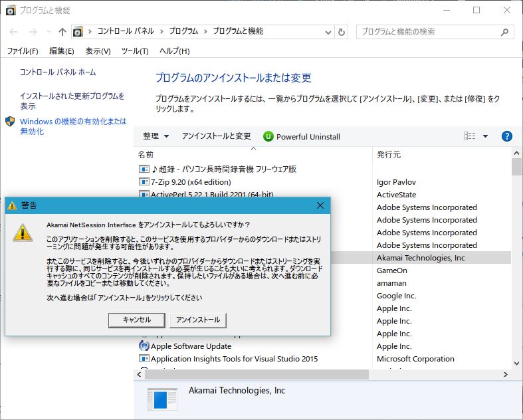Image resolution: width=523 pixels, height=420 pixels.
Task: Open the ツール(T) menu
Action: 135,51
